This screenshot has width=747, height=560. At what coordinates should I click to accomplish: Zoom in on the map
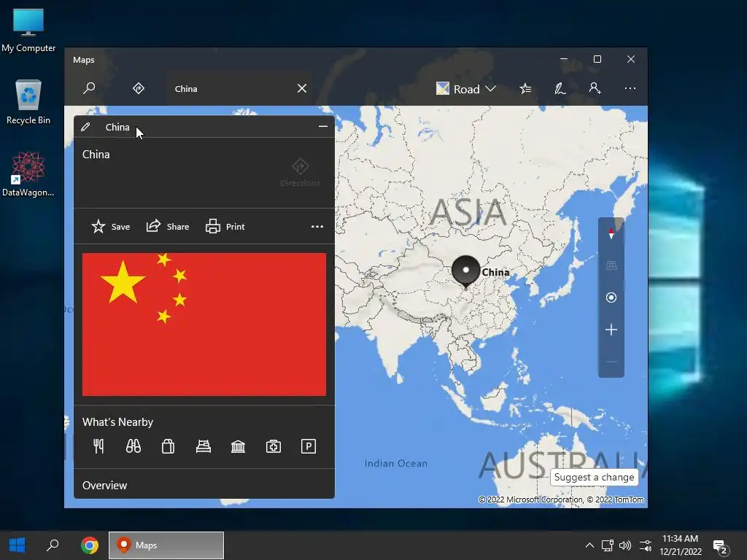click(x=611, y=330)
